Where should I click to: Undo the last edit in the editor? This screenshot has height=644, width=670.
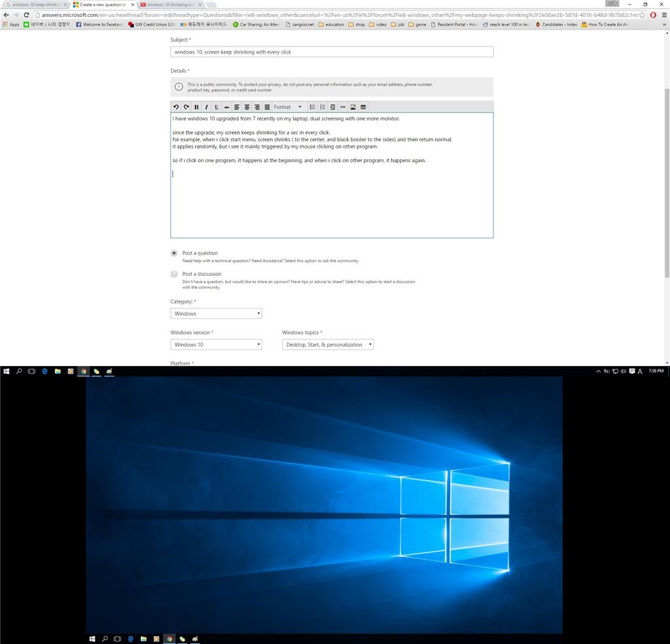coord(176,107)
